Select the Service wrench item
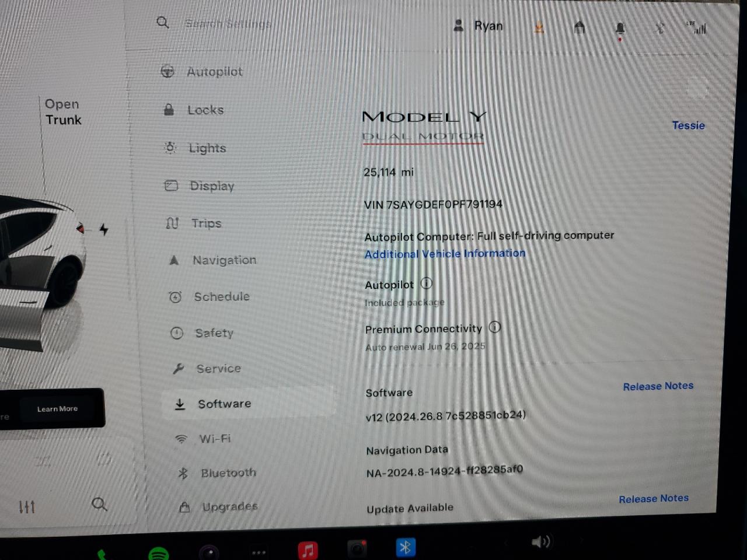This screenshot has width=747, height=560. (207, 369)
